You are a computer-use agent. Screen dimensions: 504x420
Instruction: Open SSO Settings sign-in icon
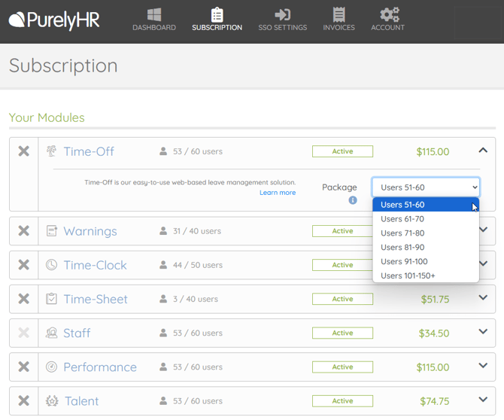click(x=283, y=15)
